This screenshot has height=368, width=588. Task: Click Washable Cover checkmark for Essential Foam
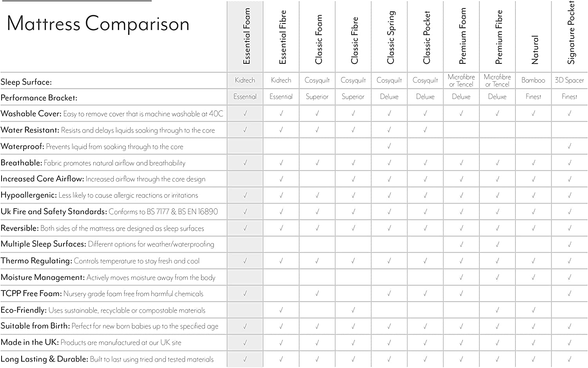(245, 113)
